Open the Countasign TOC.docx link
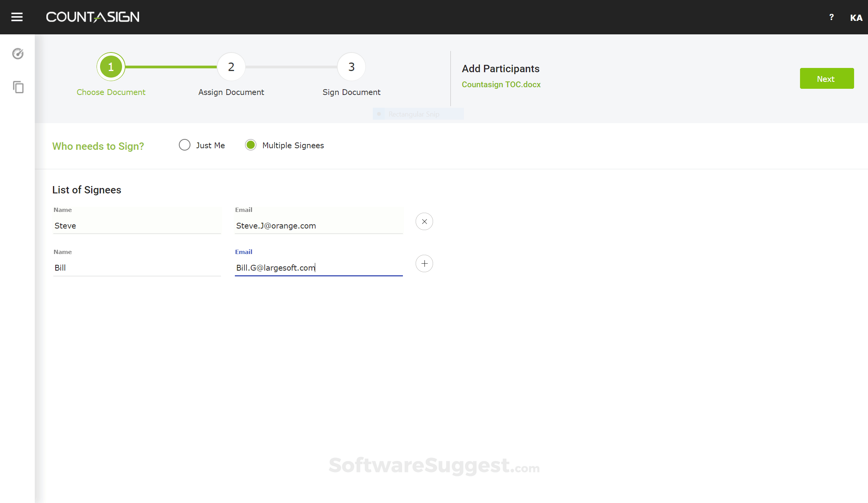Screen dimensions: 868x503 501,85
